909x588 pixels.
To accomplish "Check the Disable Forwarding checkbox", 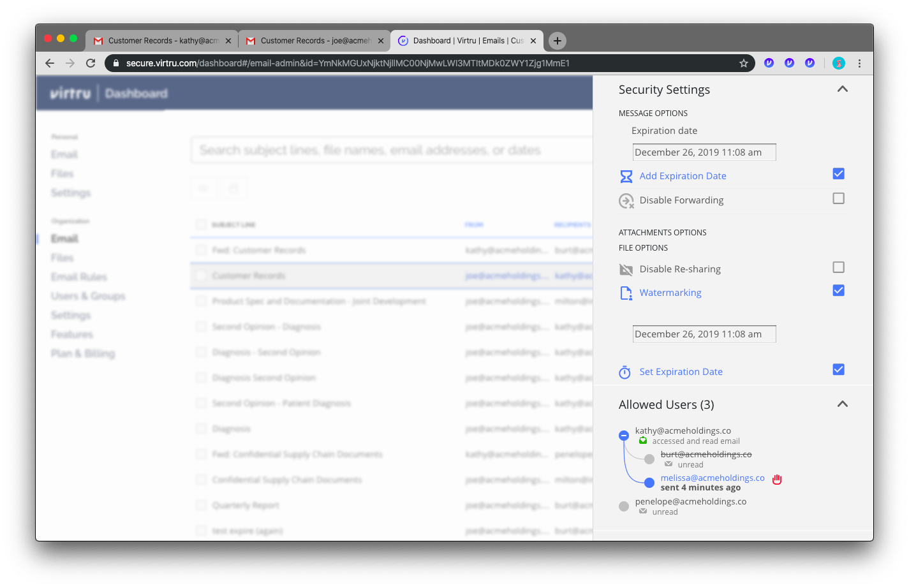I will [839, 199].
